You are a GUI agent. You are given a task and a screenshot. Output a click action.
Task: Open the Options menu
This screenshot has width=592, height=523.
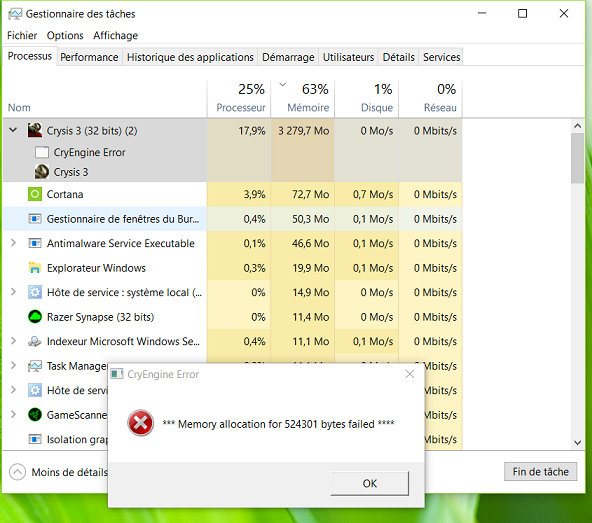point(65,35)
